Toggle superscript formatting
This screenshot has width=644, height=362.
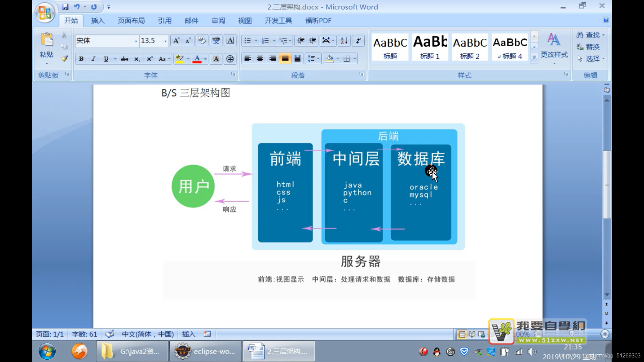point(150,59)
